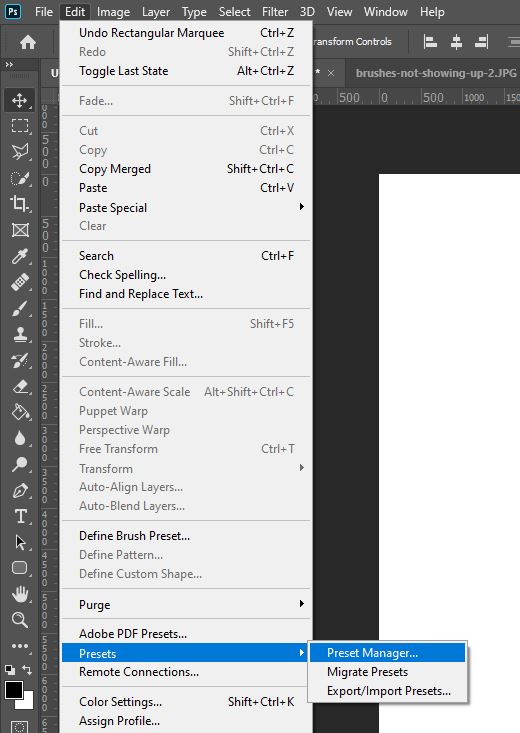Select the Blur tool
520x733 pixels.
point(20,438)
